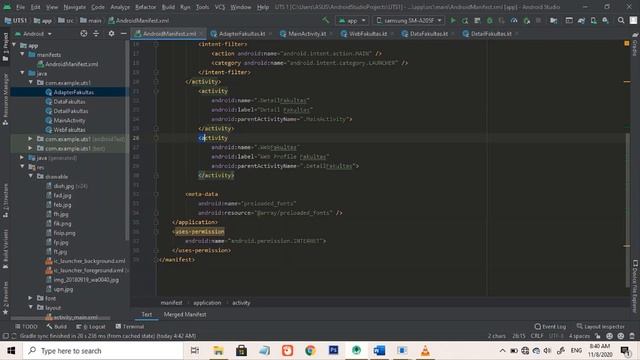Open the TODO tool window
The width and height of the screenshot is (640, 360).
(x=26, y=327)
